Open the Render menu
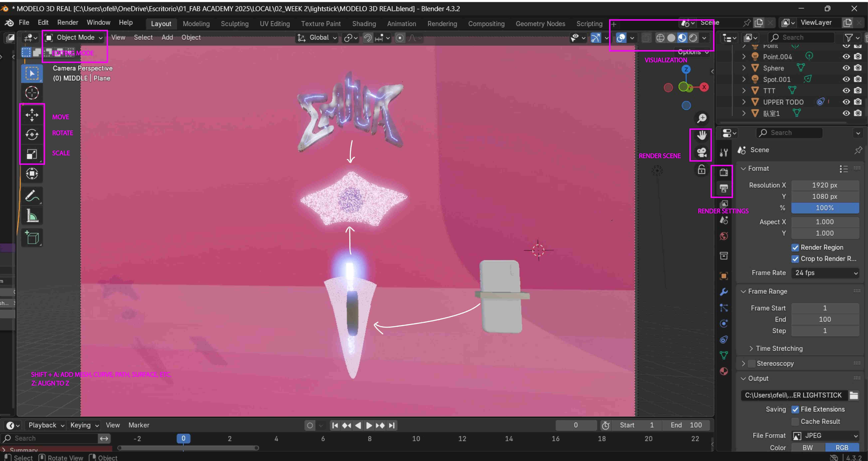 pos(67,22)
